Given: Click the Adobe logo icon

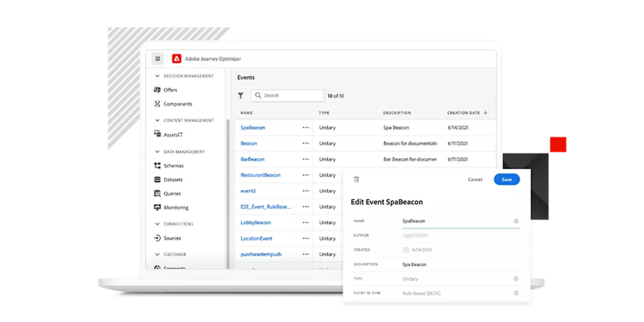Looking at the screenshot, I should (177, 58).
